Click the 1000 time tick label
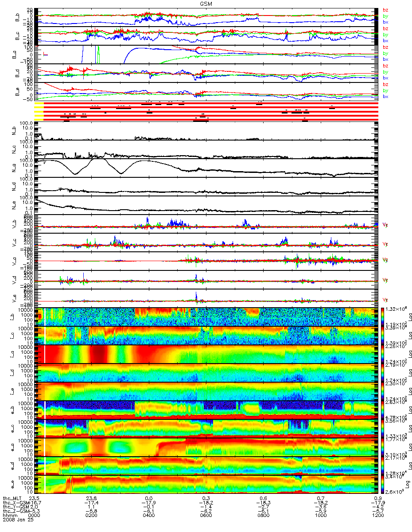This screenshot has width=412, height=532. 320,516
